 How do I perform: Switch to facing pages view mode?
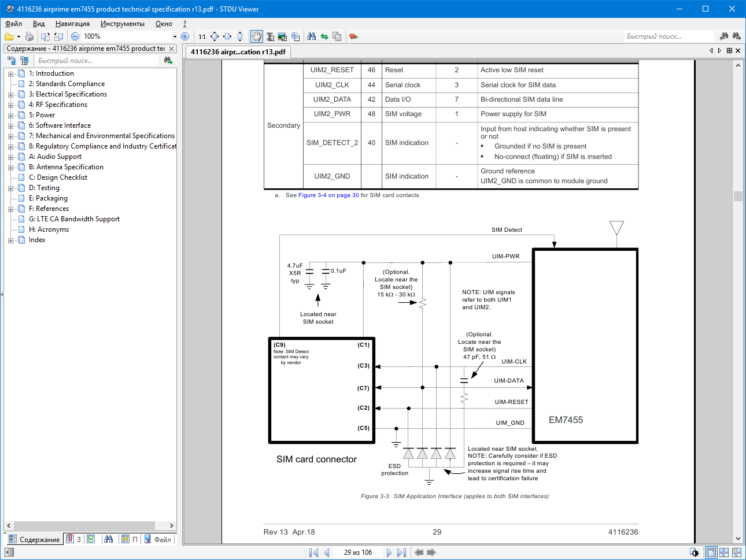coord(724,552)
